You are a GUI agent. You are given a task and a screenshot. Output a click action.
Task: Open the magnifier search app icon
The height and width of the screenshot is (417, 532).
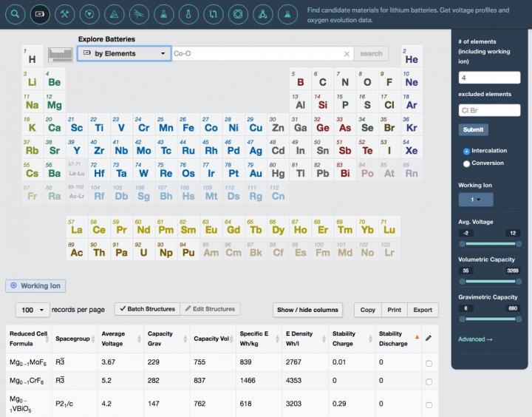(x=16, y=13)
